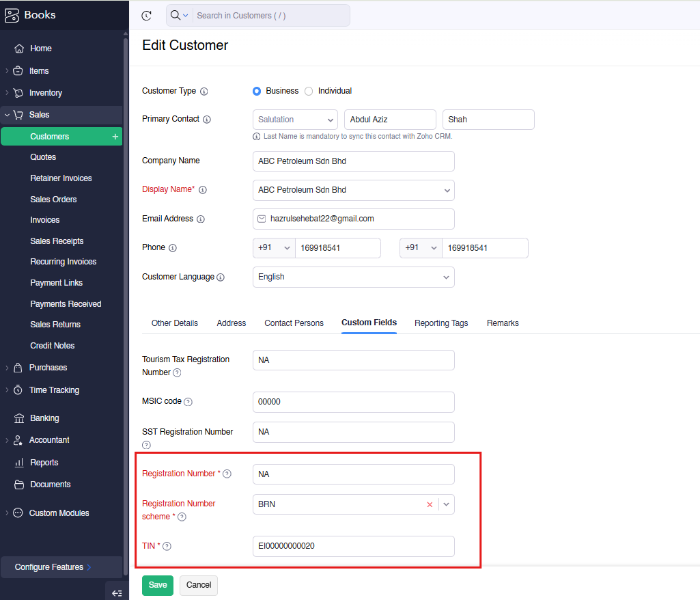The height and width of the screenshot is (600, 700).
Task: Click Customer Type info icon
Action: tap(204, 92)
